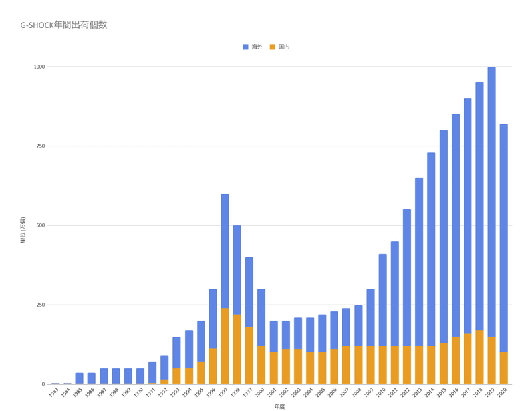Click the blue 海外 legend swatch

(245, 47)
